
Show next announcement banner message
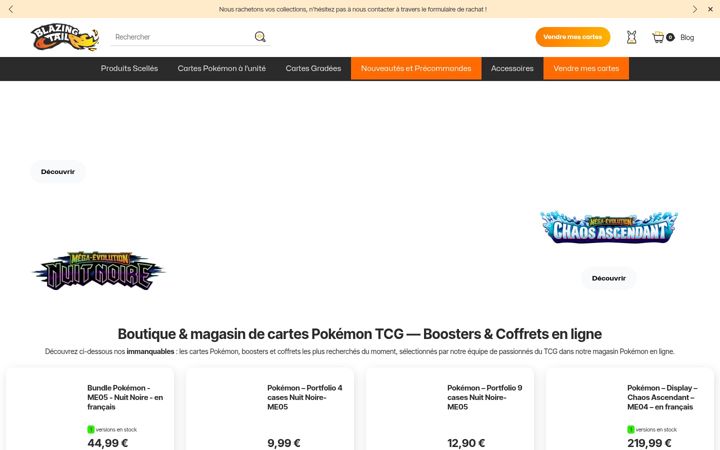[695, 9]
